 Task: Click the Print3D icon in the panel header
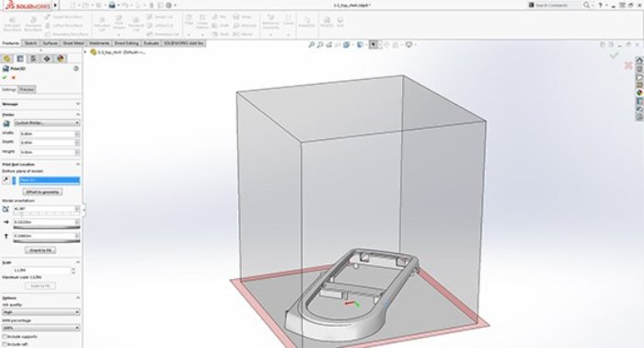tap(6, 69)
